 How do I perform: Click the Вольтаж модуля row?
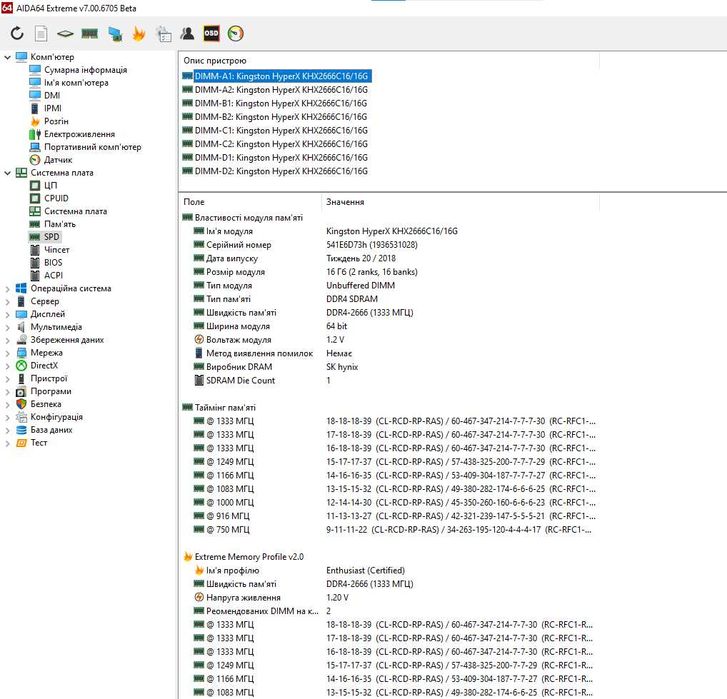click(389, 340)
